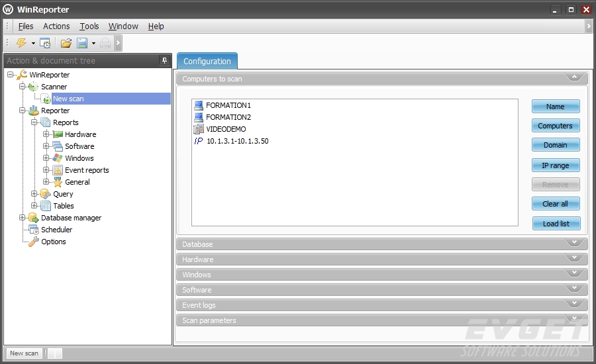The height and width of the screenshot is (364, 596).
Task: Click the Scheduler tree icon
Action: coord(34,230)
